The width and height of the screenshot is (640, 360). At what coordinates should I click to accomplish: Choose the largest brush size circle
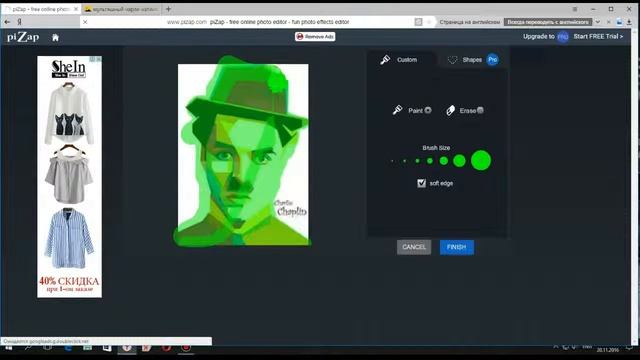481,160
